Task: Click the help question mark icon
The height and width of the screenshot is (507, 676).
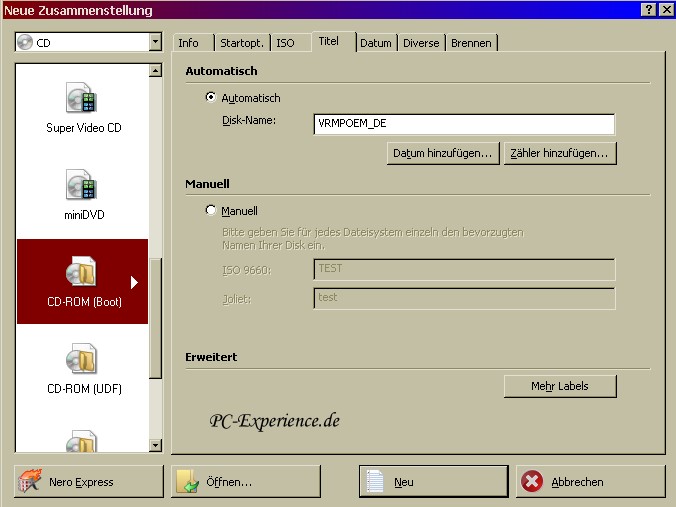Action: tap(648, 9)
